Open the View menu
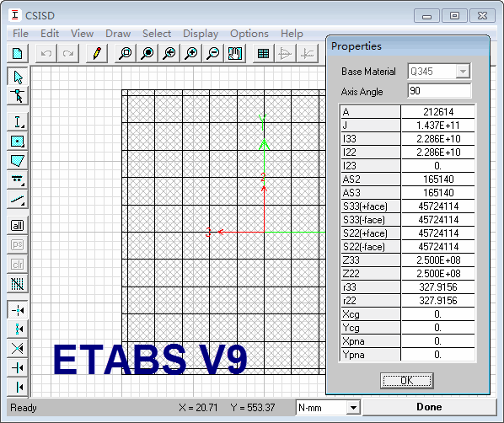 [x=83, y=34]
